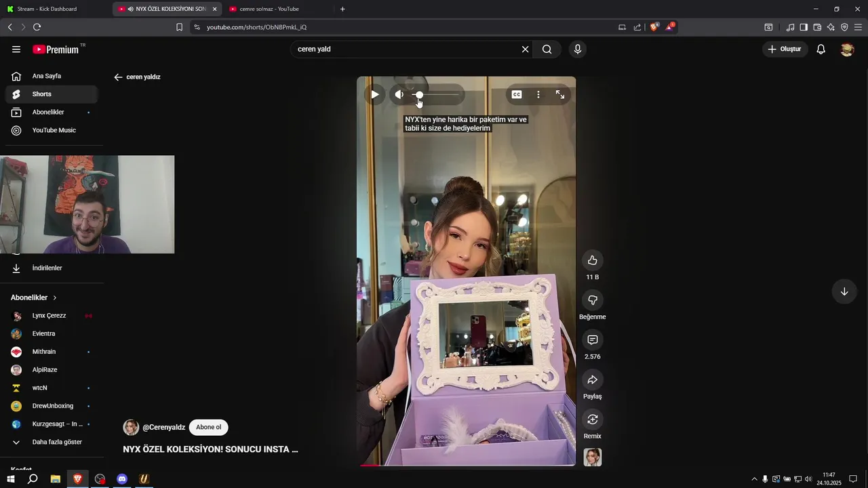Open DrewUnboxing channel subscription
This screenshot has width=868, height=488.
(x=52, y=406)
